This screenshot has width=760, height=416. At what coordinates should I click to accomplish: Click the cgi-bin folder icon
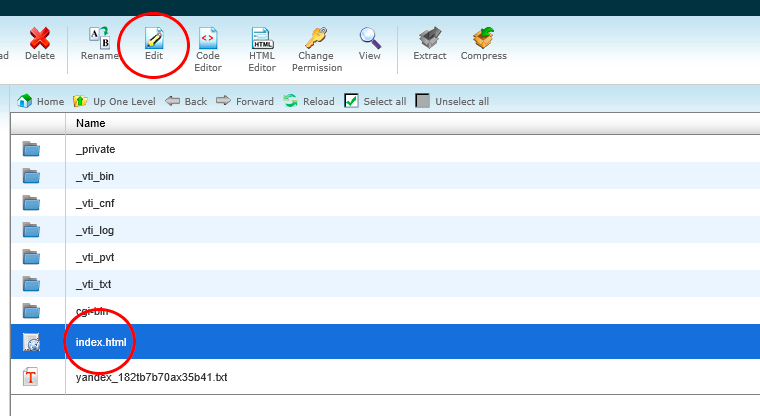(31, 311)
